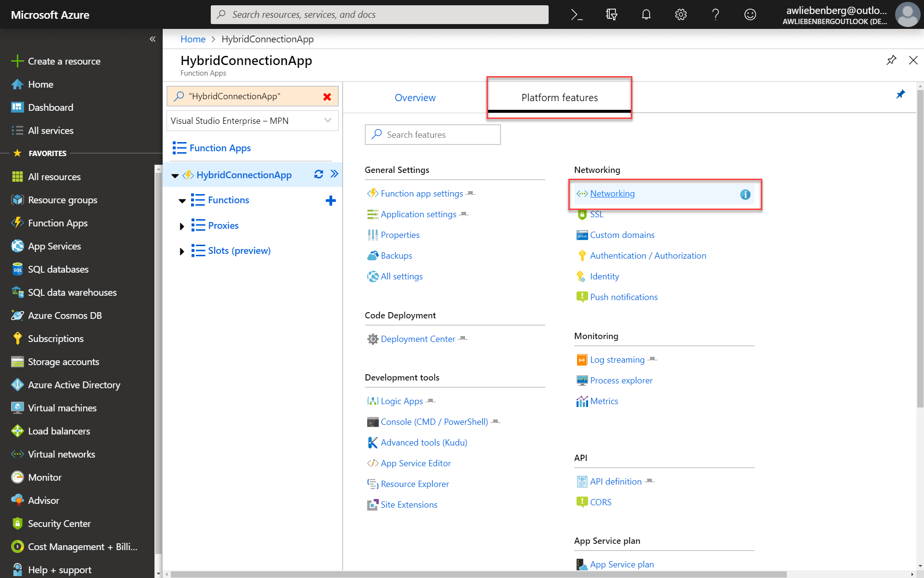
Task: Open the account avatar menu
Action: pyautogui.click(x=907, y=14)
